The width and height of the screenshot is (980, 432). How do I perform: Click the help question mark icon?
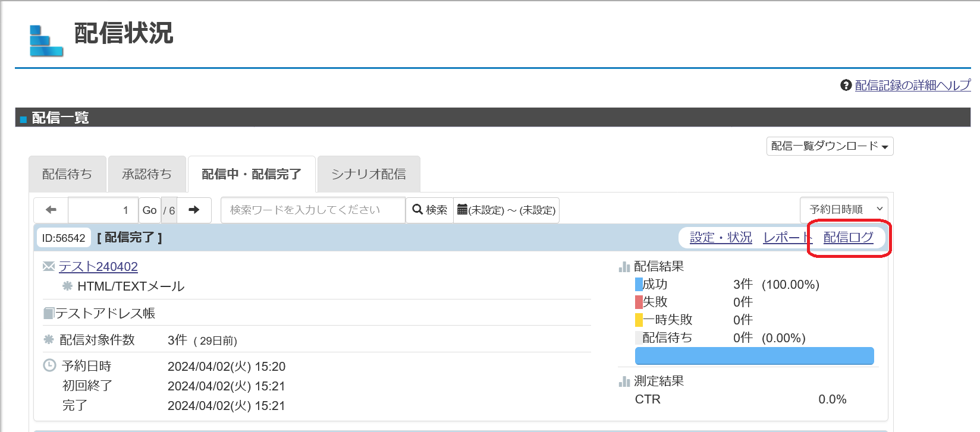coord(846,86)
